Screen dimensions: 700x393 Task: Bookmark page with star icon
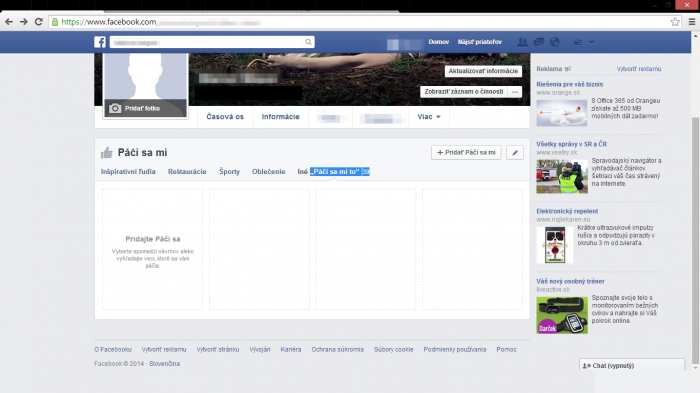pyautogui.click(x=675, y=21)
